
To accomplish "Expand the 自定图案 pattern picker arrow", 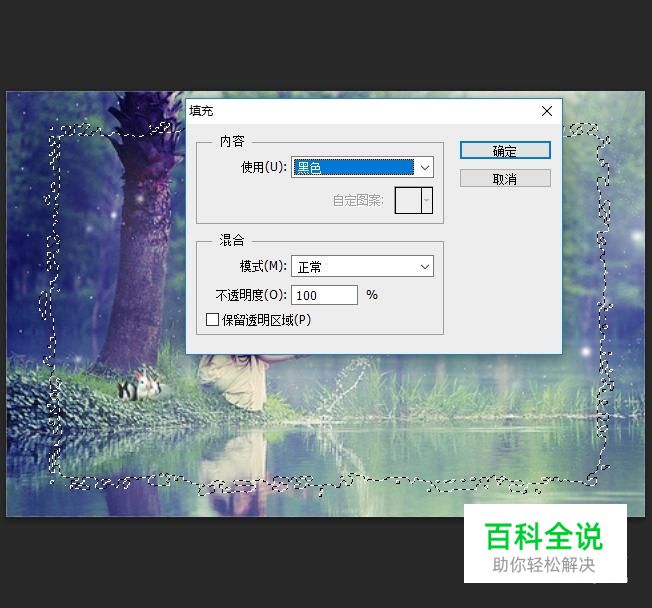I will tap(427, 200).
